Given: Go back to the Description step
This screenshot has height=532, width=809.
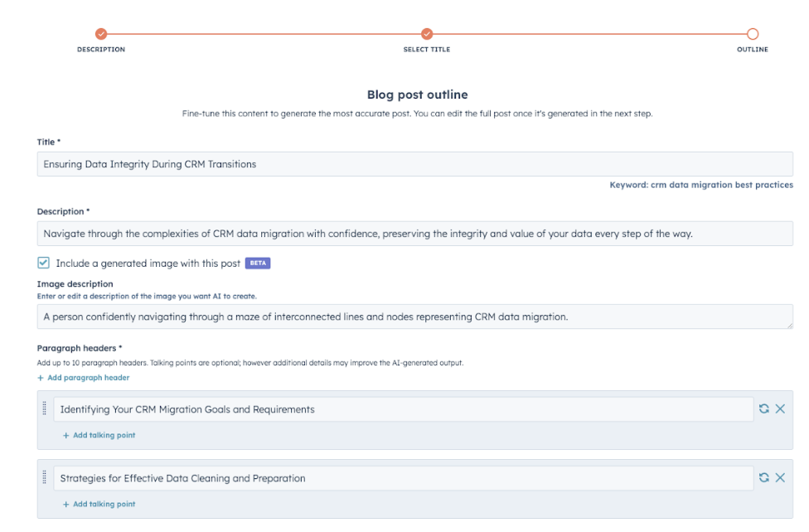Looking at the screenshot, I should pos(101,34).
